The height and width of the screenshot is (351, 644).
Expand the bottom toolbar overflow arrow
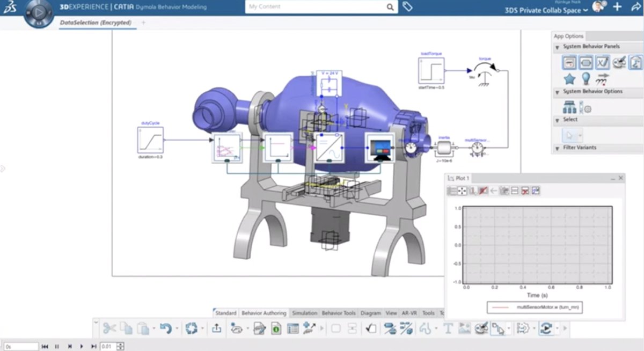(565, 328)
